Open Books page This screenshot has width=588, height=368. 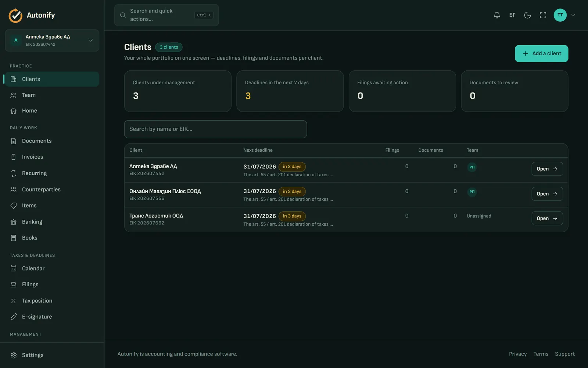tap(52, 238)
